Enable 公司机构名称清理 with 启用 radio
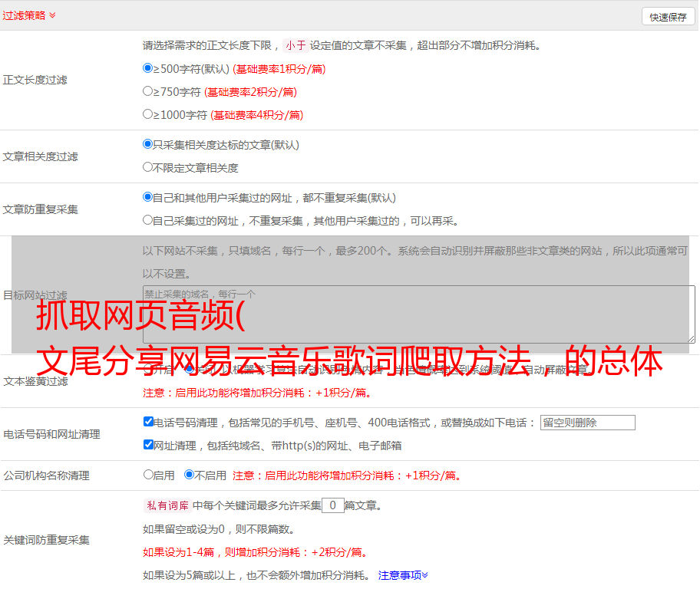Viewport: 700px width, 589px height. pyautogui.click(x=148, y=475)
